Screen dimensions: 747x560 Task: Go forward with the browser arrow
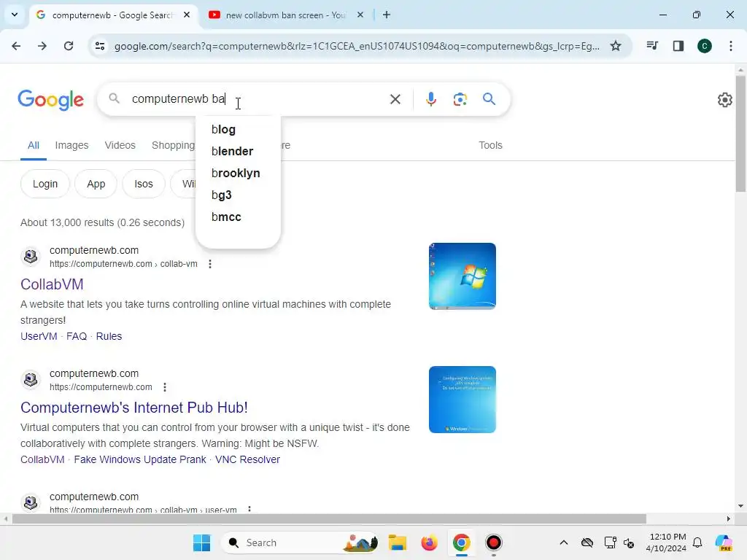tap(42, 46)
